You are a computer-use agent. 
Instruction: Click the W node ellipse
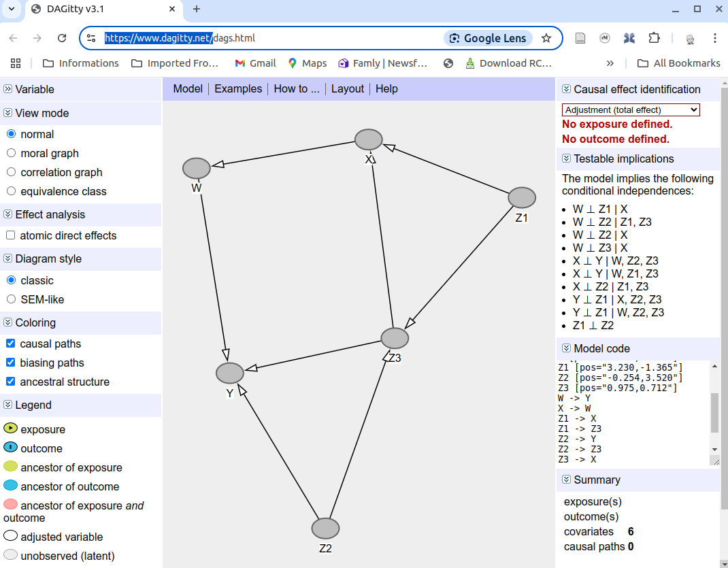click(x=197, y=168)
